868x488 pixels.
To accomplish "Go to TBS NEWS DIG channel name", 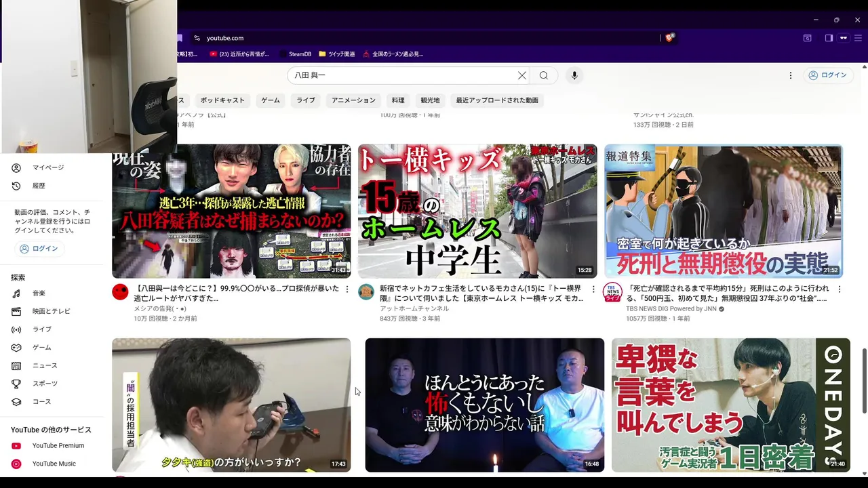I will [671, 309].
